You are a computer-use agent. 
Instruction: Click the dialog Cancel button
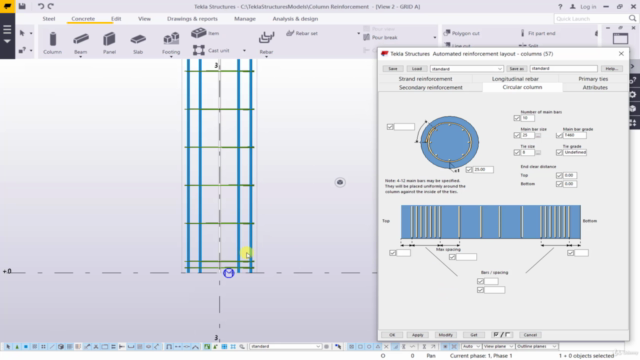[x=530, y=335]
